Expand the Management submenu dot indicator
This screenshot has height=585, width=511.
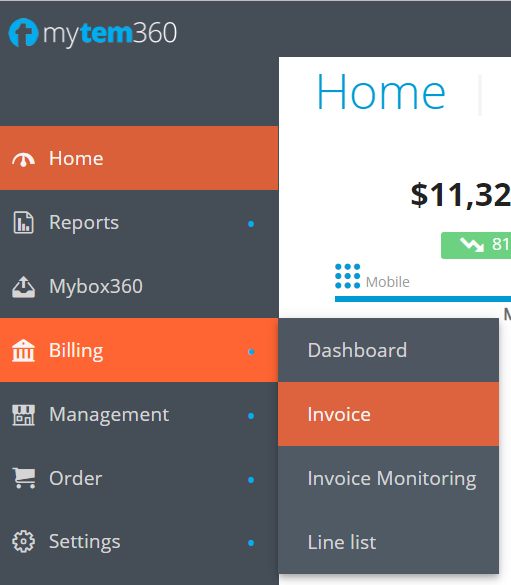pyautogui.click(x=251, y=416)
